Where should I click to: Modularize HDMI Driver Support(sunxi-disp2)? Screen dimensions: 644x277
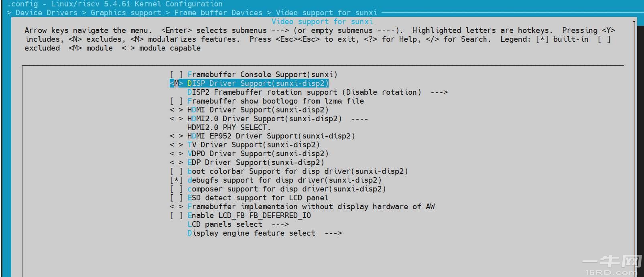coord(257,110)
